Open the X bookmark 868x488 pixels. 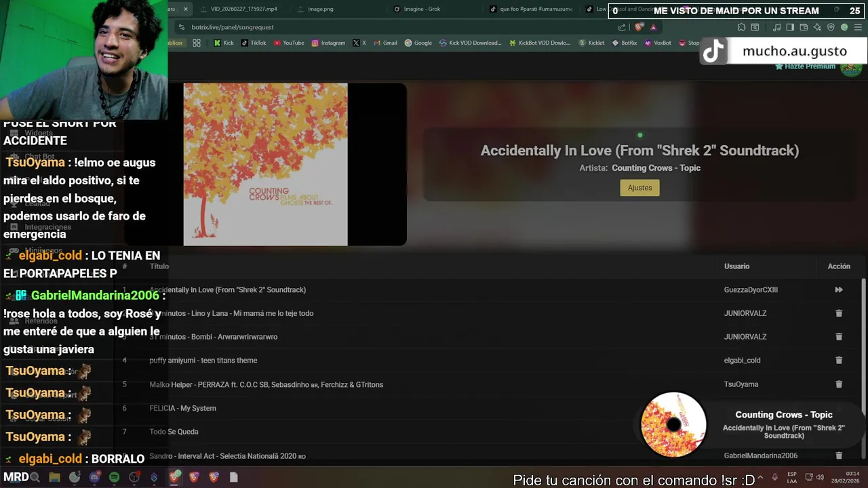tap(359, 43)
